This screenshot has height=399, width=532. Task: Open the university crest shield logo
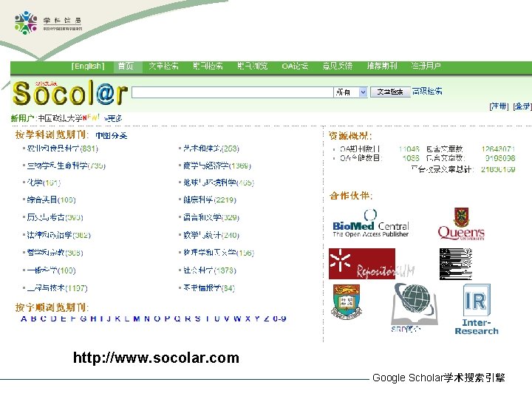[347, 301]
